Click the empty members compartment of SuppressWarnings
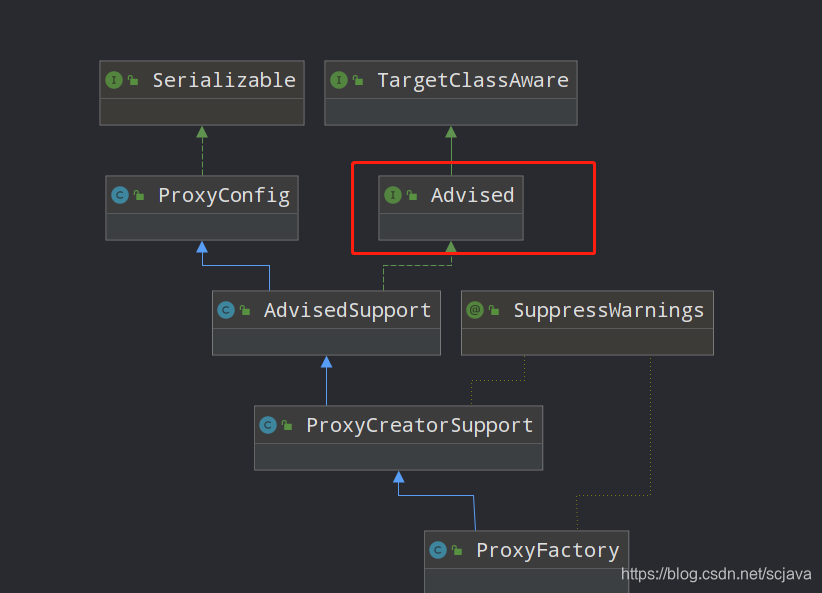822x593 pixels. coord(587,341)
